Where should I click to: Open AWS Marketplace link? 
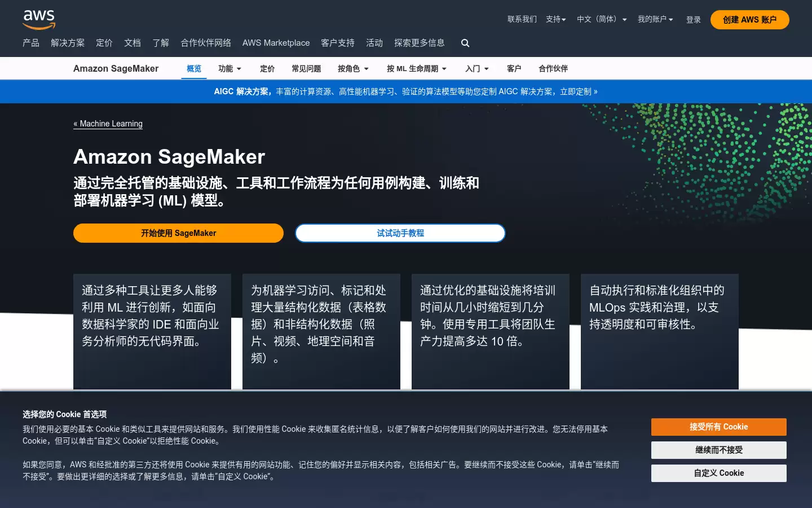click(276, 43)
